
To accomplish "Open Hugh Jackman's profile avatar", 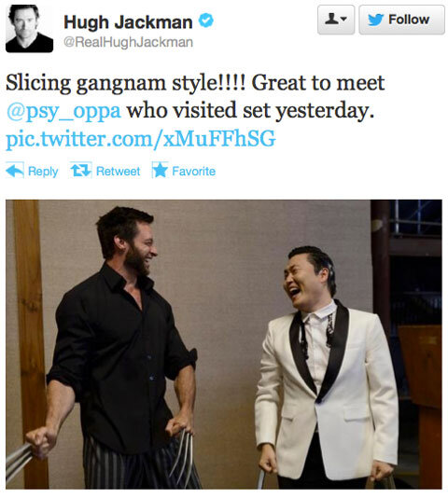I will [x=29, y=29].
